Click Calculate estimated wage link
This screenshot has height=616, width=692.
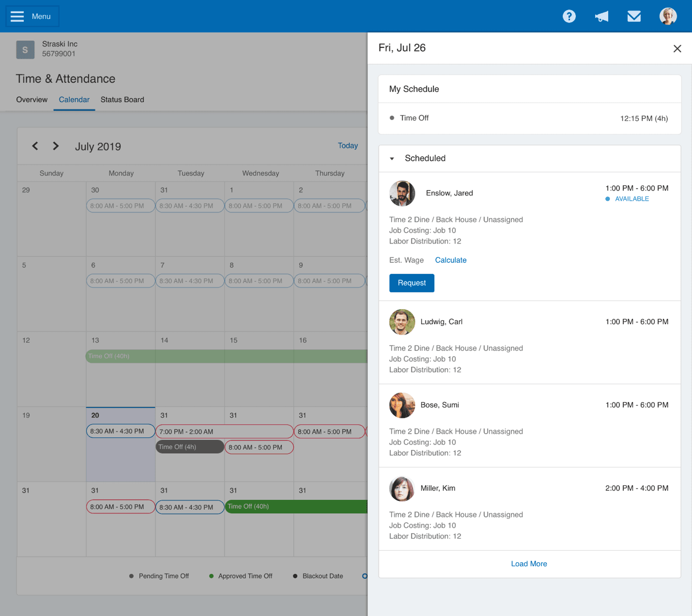pos(451,260)
